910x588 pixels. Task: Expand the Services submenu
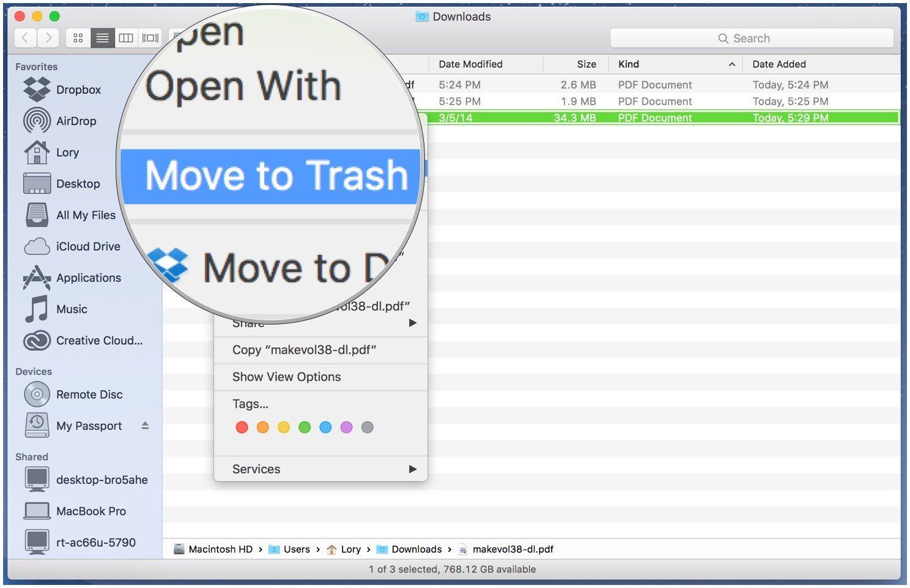[412, 469]
